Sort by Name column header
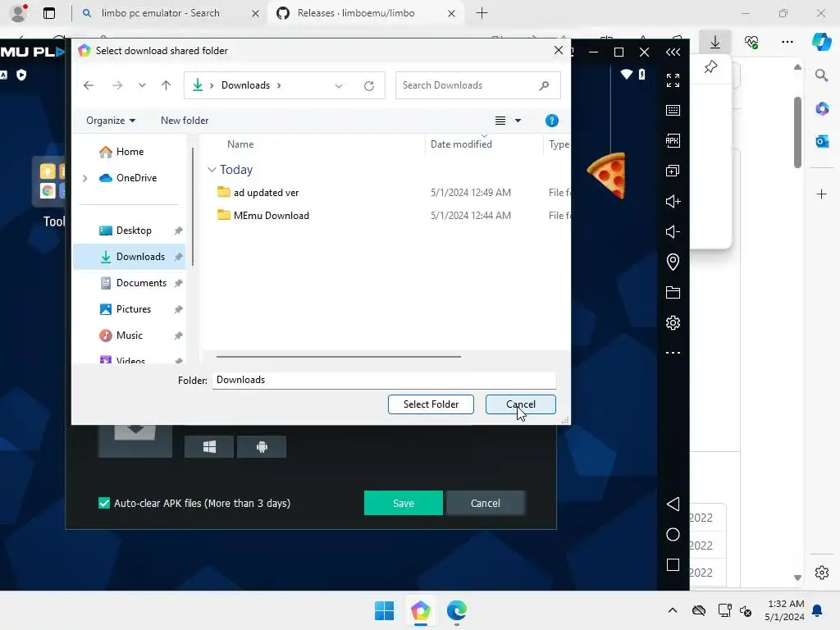Screen dimensions: 840x630 (x=240, y=144)
